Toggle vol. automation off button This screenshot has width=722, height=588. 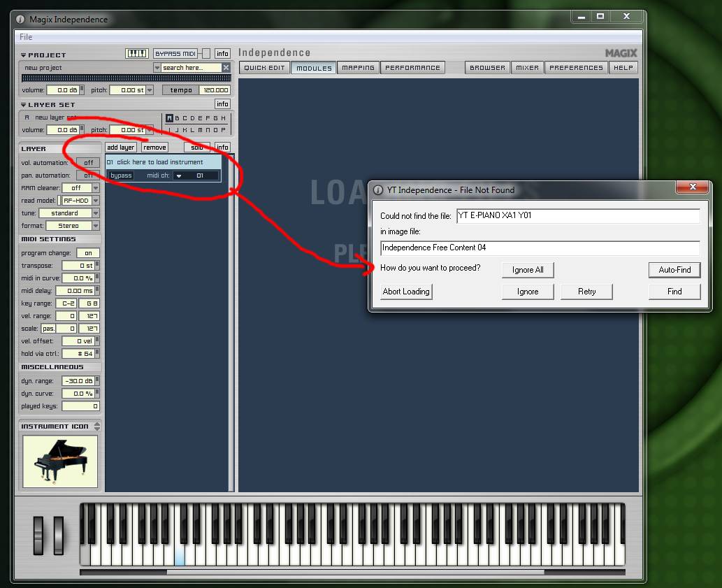[x=88, y=162]
